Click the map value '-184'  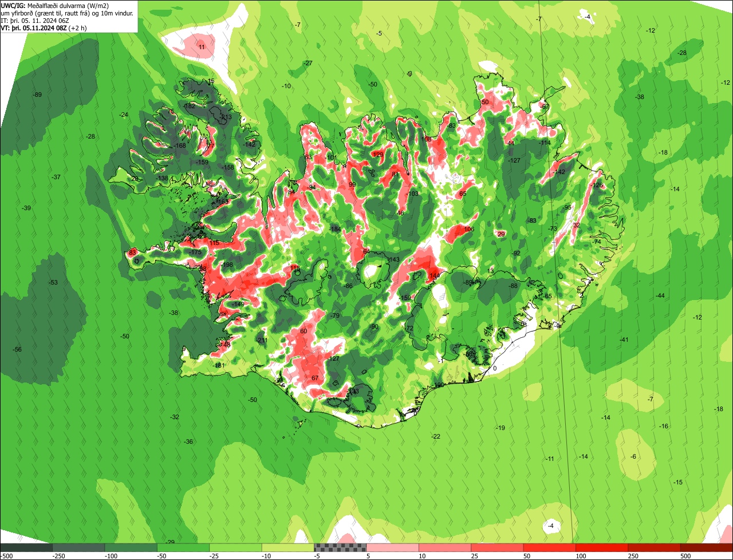tap(335, 229)
